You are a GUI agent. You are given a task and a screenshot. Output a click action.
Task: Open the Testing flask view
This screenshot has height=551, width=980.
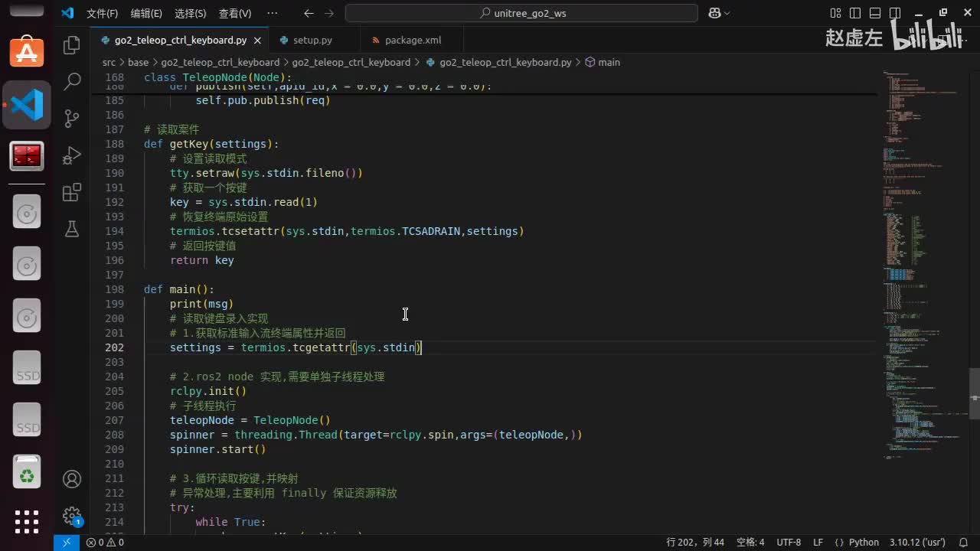point(72,229)
